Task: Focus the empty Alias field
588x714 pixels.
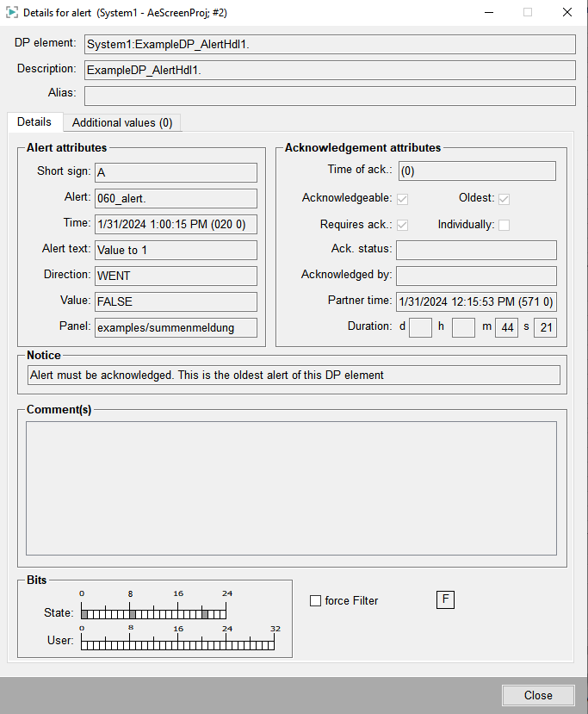Action: coord(330,96)
